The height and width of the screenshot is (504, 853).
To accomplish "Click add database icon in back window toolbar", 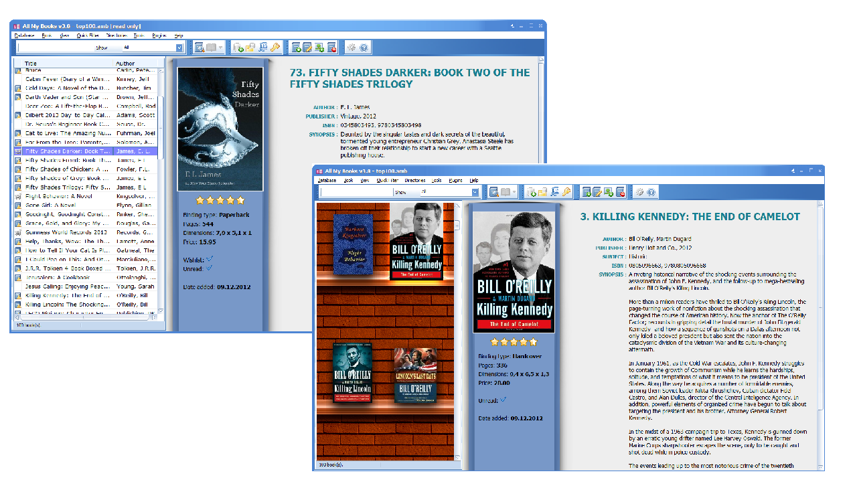I will [x=239, y=48].
